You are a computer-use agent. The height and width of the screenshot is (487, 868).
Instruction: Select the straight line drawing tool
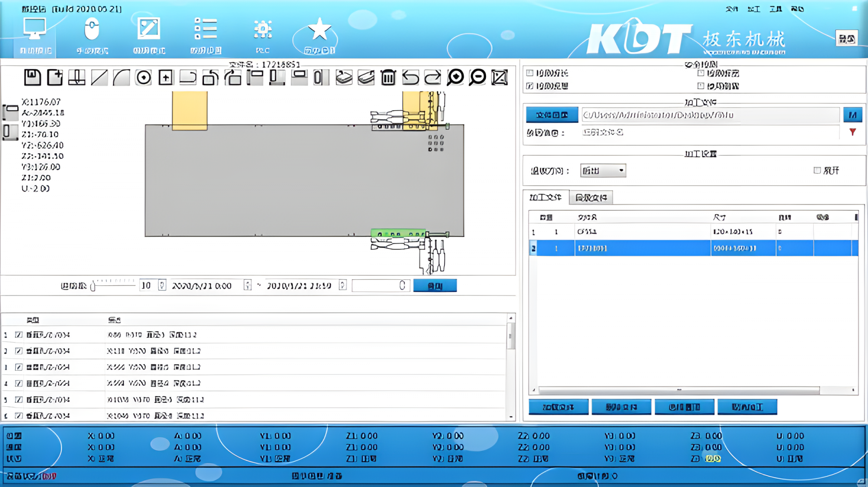99,78
